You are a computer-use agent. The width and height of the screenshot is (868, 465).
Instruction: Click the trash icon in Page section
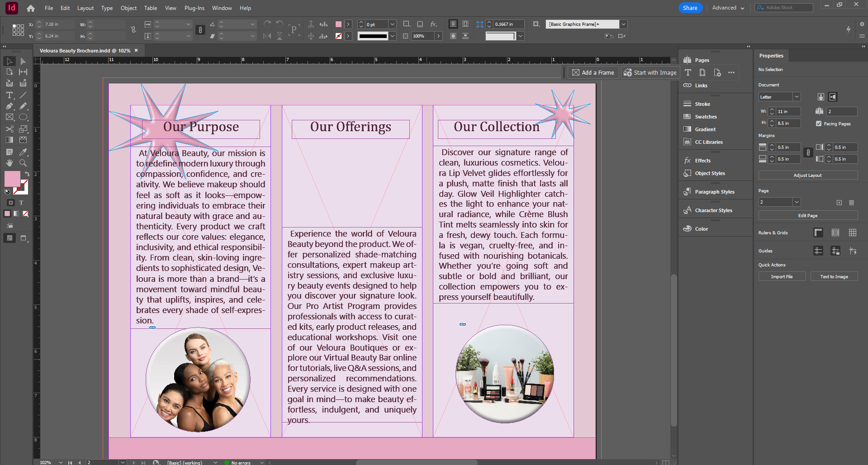coord(852,203)
